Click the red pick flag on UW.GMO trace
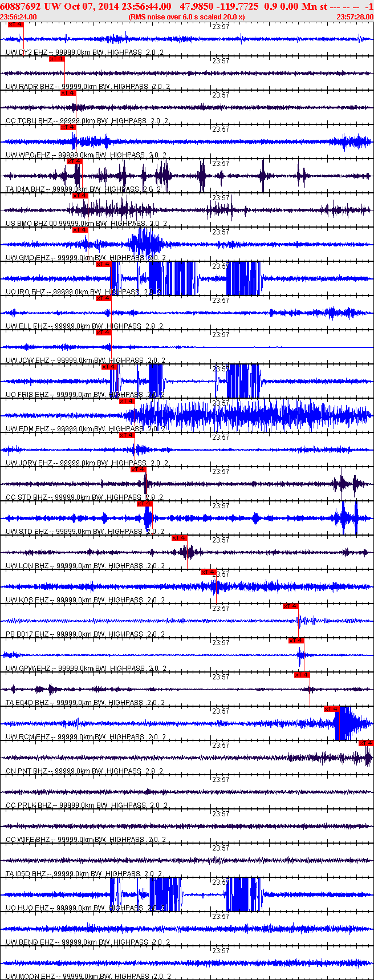The width and height of the screenshot is (374, 980). pos(80,230)
